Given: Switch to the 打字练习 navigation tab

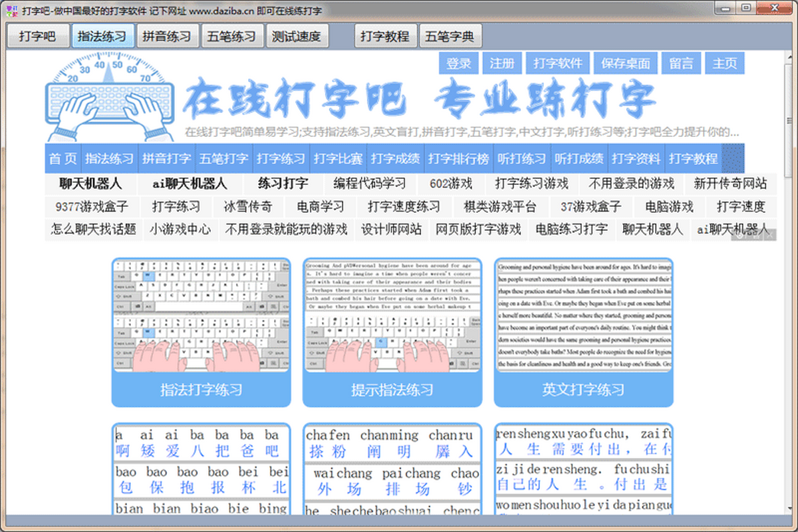Looking at the screenshot, I should pyautogui.click(x=281, y=159).
